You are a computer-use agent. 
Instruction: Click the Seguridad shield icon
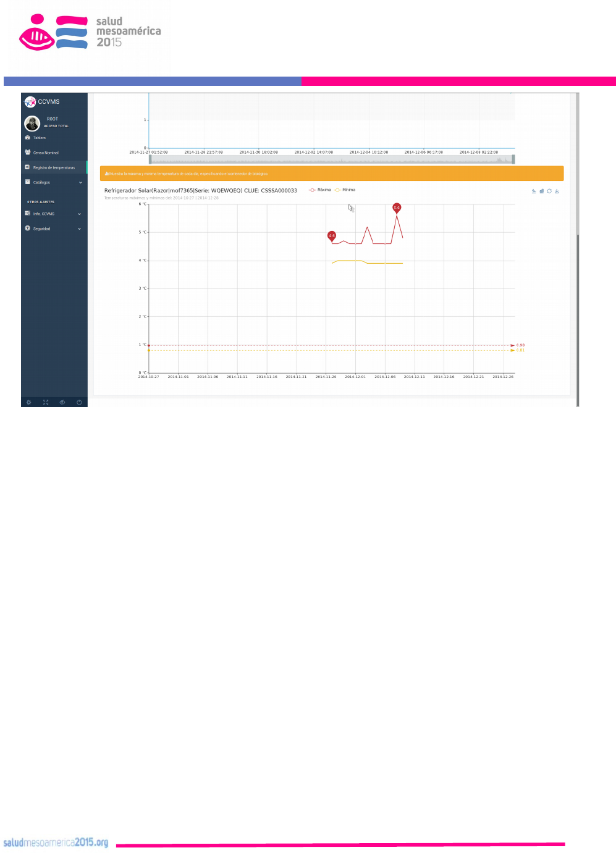(27, 228)
